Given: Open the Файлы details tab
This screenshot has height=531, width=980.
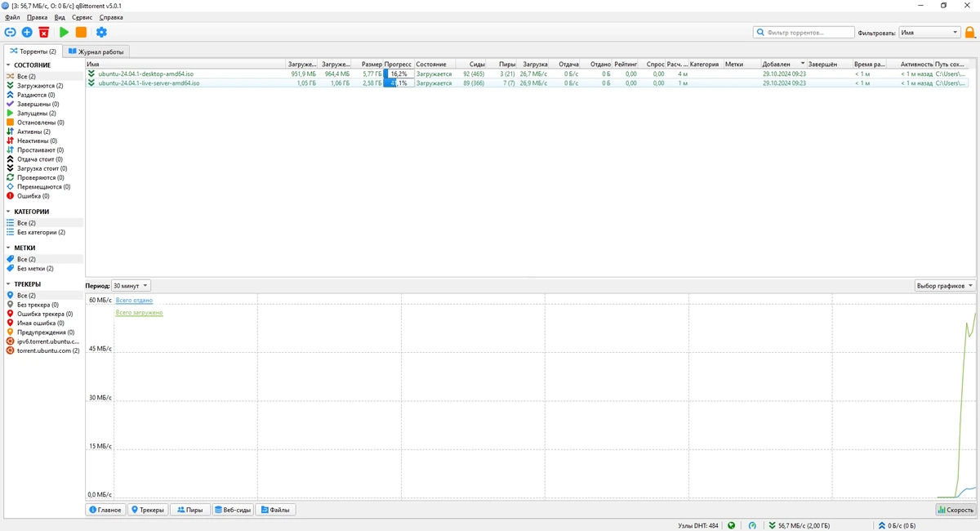Looking at the screenshot, I should [x=276, y=510].
